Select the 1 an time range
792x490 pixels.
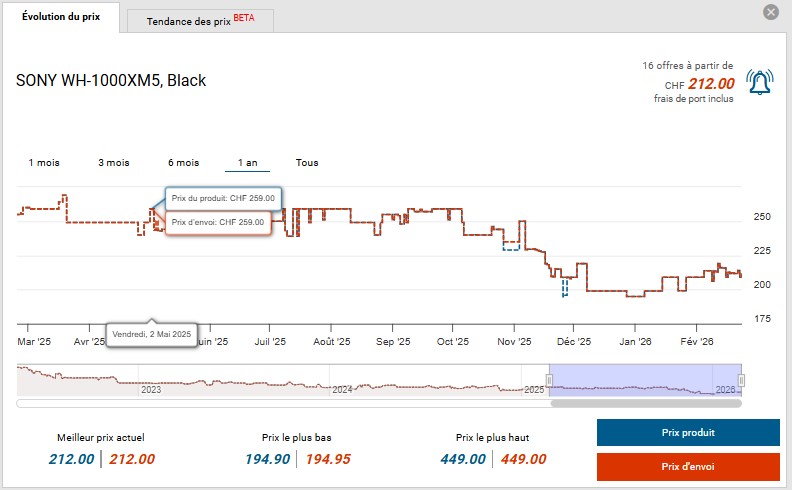(247, 162)
